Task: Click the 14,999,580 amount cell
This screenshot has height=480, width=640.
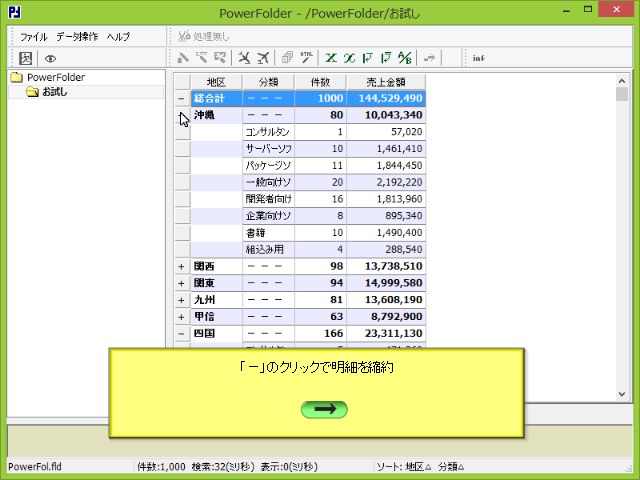Action: click(x=386, y=283)
